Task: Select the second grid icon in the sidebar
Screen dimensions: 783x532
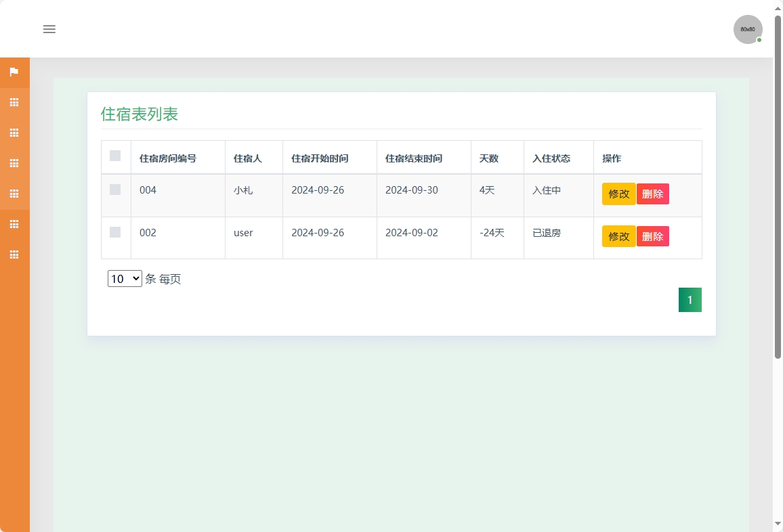Action: (x=14, y=133)
